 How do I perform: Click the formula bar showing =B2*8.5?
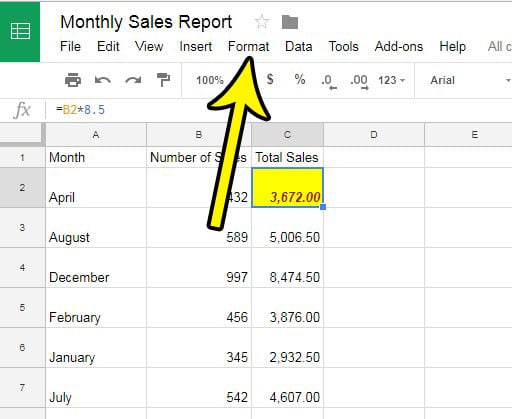tap(280, 110)
